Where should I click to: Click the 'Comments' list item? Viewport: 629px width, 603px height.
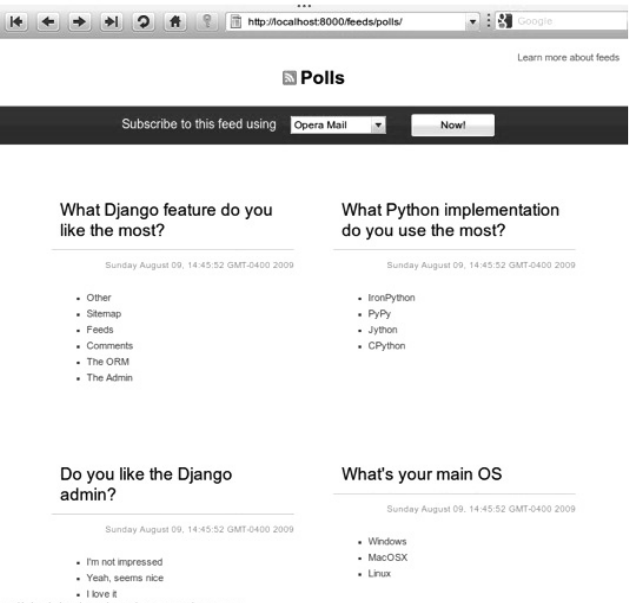(x=110, y=346)
